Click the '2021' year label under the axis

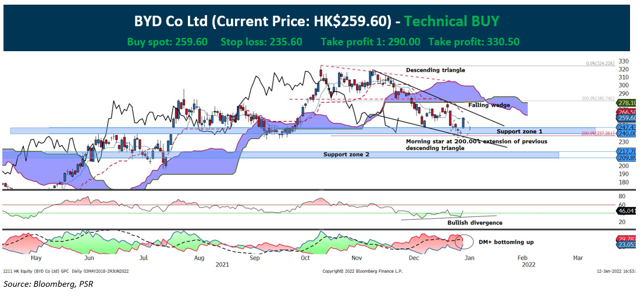[222, 265]
